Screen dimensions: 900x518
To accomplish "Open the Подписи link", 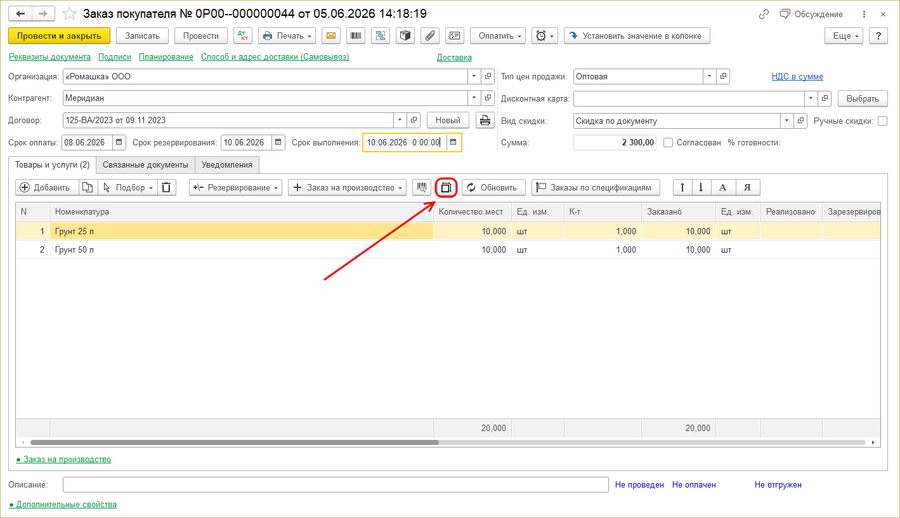I will (115, 57).
